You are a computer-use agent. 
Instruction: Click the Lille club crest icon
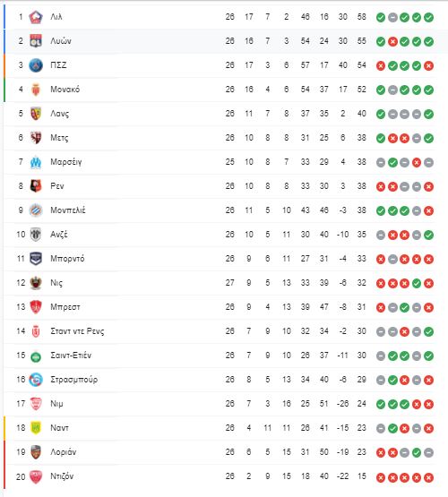coord(36,17)
